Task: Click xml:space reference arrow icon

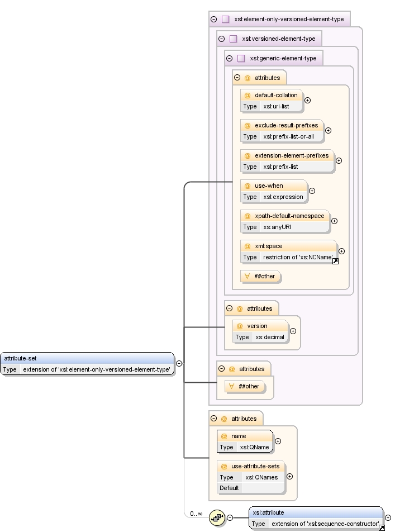Action: 335,262
